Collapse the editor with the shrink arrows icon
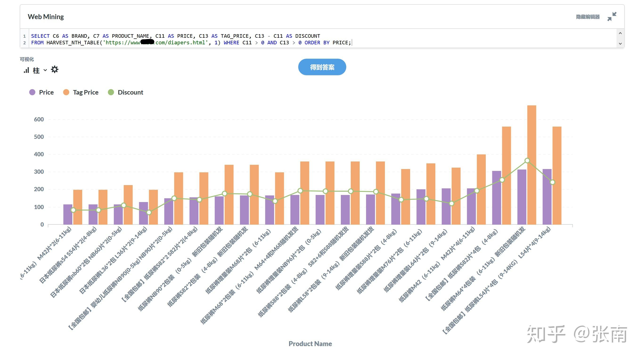644x360 pixels. (612, 17)
